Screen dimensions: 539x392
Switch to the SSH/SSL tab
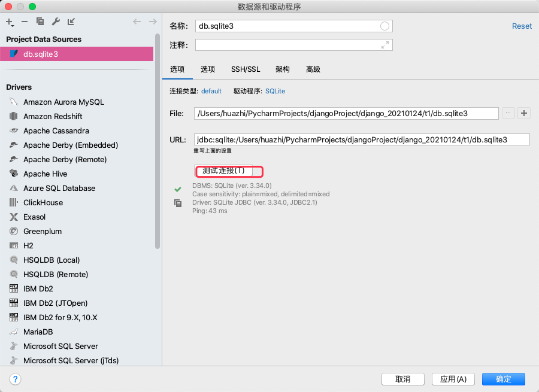(246, 69)
